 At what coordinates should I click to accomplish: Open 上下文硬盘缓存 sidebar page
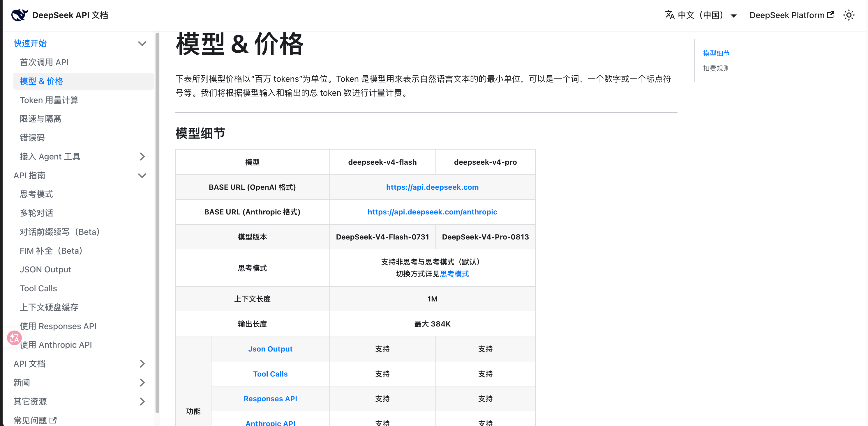point(49,307)
